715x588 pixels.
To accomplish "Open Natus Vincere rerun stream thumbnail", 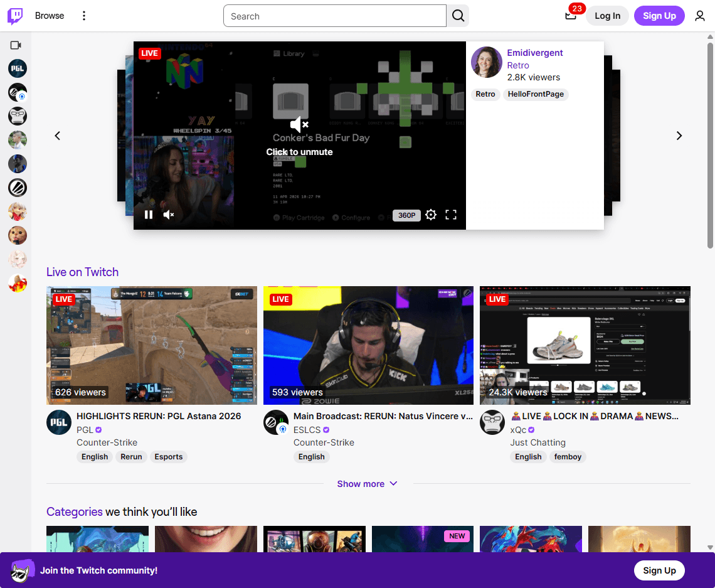I will coord(368,345).
